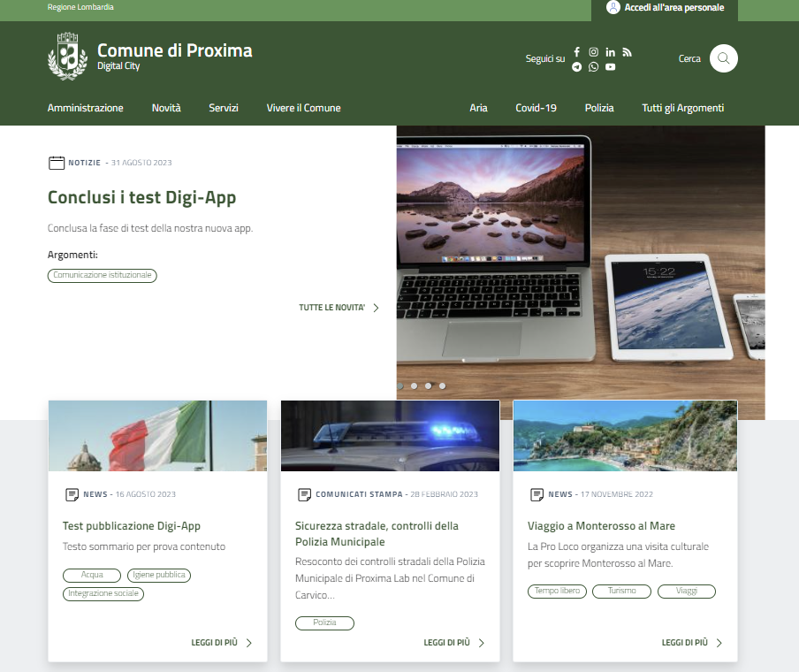Click the magnifier search button
The height and width of the screenshot is (672, 799).
(x=723, y=58)
